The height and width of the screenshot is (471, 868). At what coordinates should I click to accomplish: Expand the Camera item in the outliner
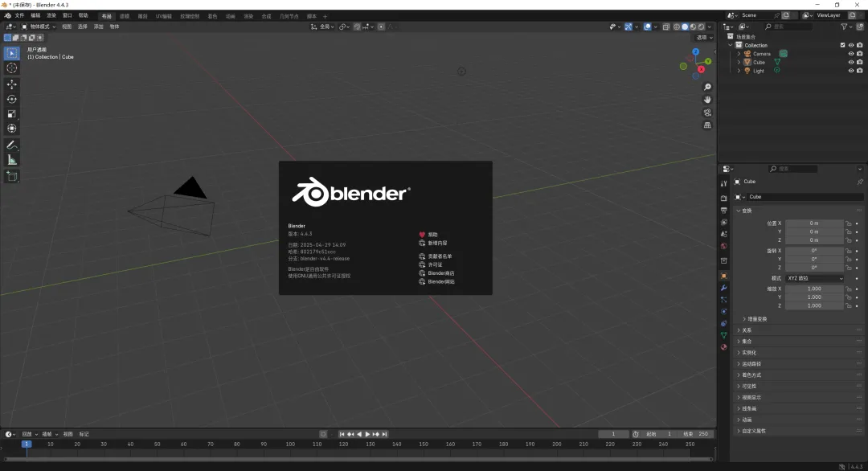tap(739, 54)
